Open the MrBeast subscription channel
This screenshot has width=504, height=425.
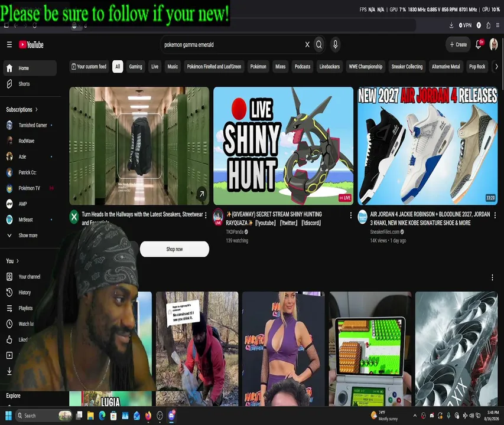pyautogui.click(x=30, y=220)
